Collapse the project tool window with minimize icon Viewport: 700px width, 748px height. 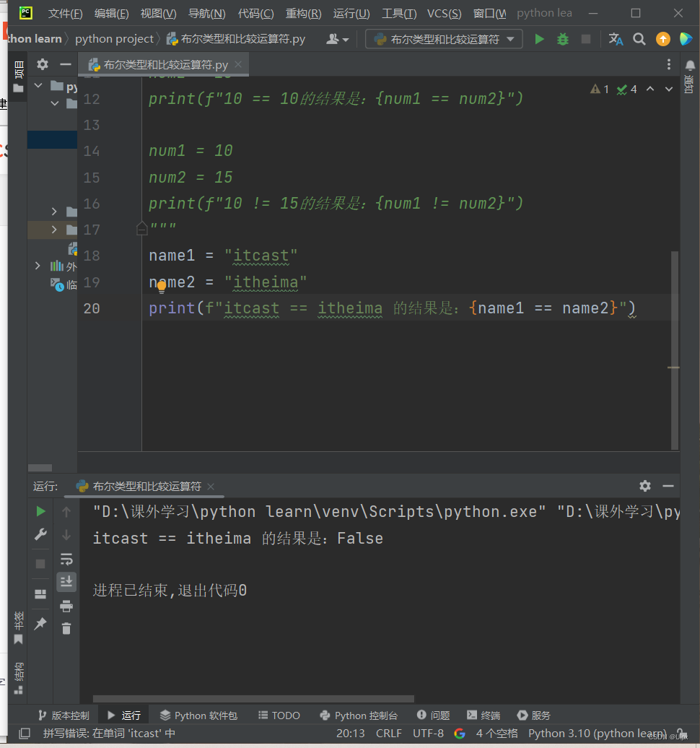point(64,64)
